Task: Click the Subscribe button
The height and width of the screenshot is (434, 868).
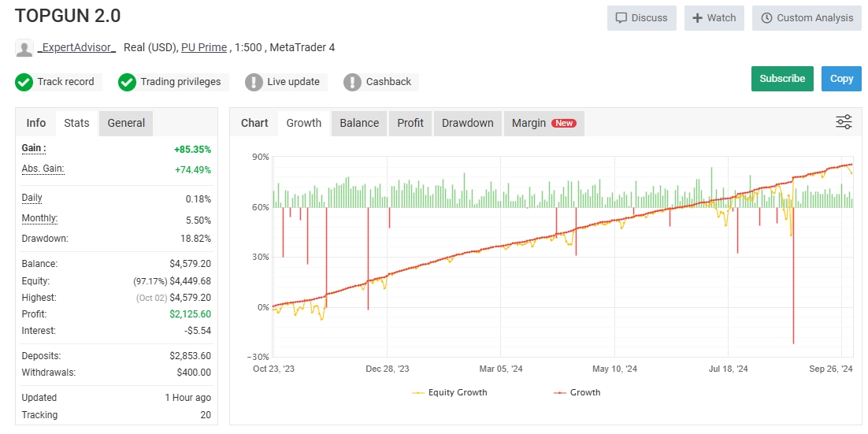Action: click(x=782, y=79)
